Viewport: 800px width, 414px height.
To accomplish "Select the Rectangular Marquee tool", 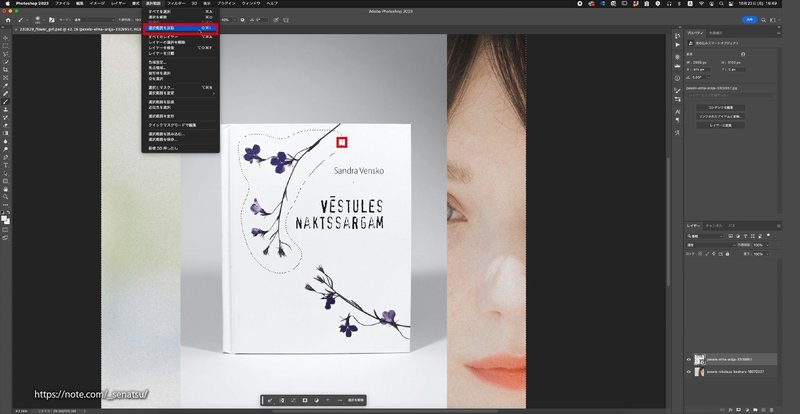I will coord(6,46).
